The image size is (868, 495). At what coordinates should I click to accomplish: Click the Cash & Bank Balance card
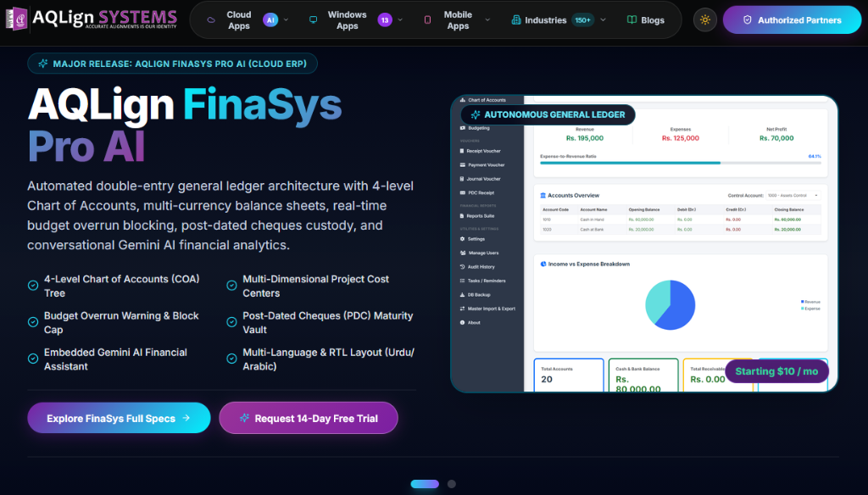[x=643, y=375]
